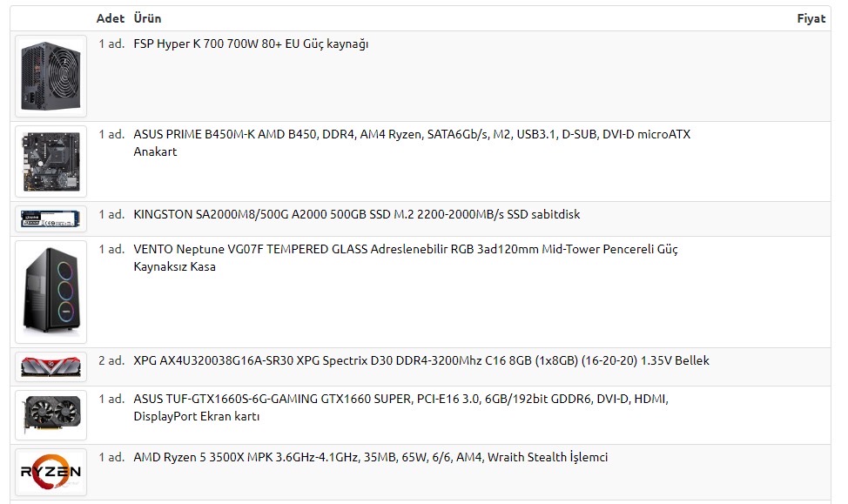
Task: Click the 2 ad. quantity for XPG RAM
Action: 111,360
